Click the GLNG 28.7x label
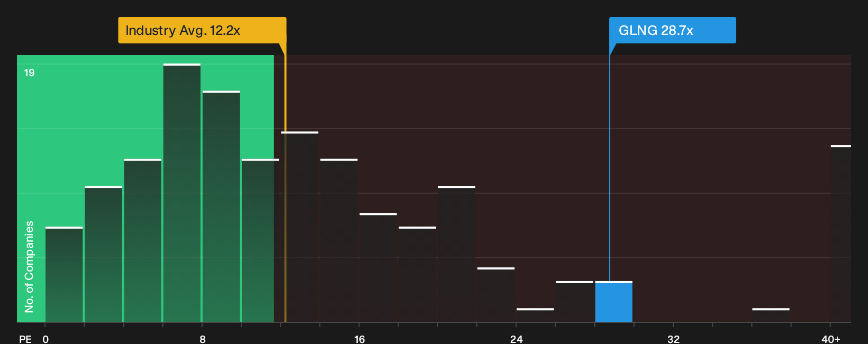Screen dimensions: 868x344 tap(672, 30)
